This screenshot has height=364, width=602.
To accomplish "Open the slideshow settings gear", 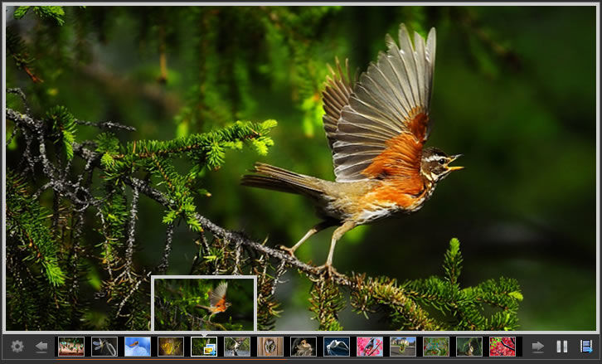I will tap(17, 347).
